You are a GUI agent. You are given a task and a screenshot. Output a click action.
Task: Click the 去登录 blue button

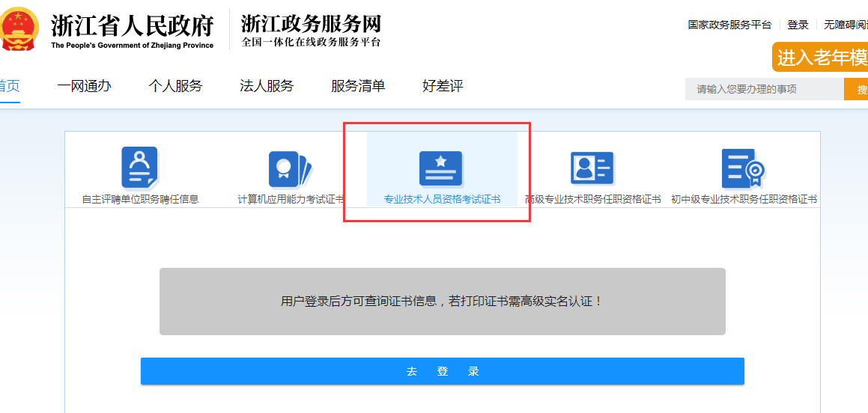point(443,371)
